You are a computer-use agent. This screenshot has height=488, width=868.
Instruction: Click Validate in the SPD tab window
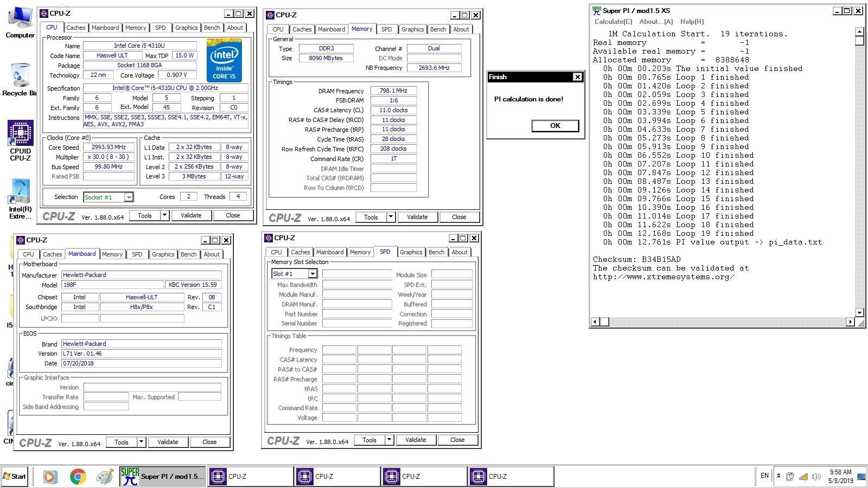coord(416,440)
